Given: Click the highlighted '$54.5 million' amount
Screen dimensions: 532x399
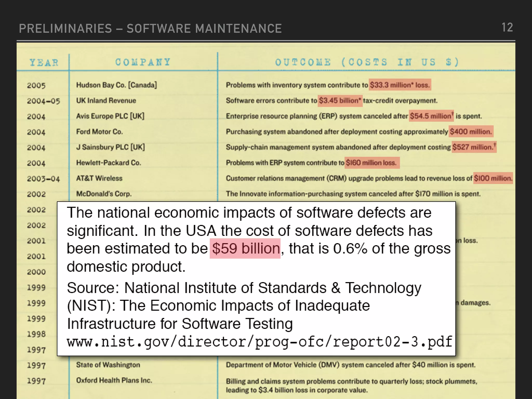Looking at the screenshot, I should 431,116.
